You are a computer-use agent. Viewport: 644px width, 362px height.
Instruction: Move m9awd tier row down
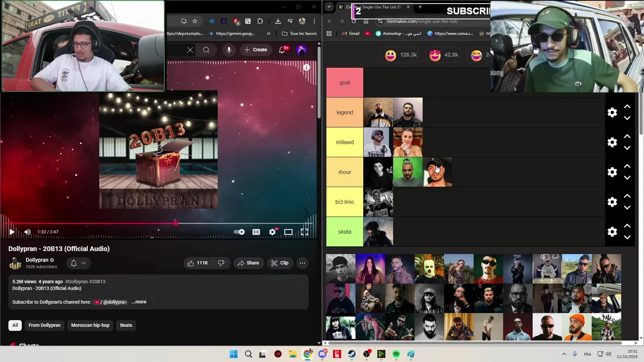(627, 148)
